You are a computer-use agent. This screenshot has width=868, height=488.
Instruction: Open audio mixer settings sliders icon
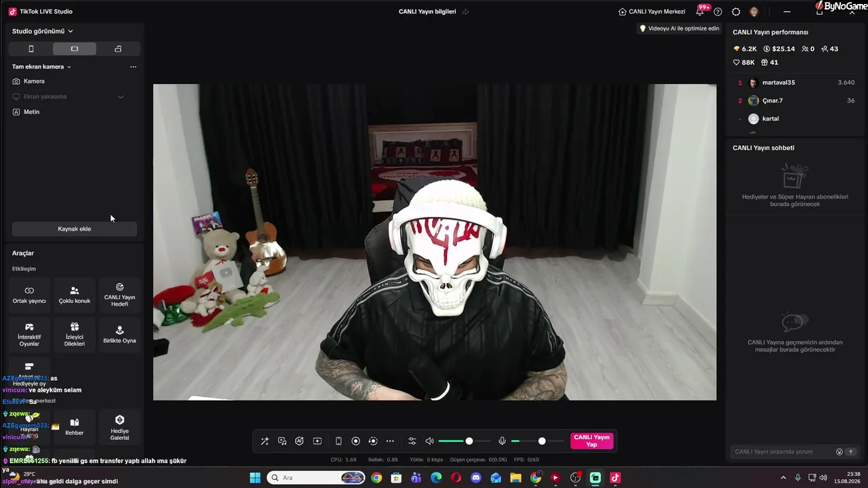[412, 441]
